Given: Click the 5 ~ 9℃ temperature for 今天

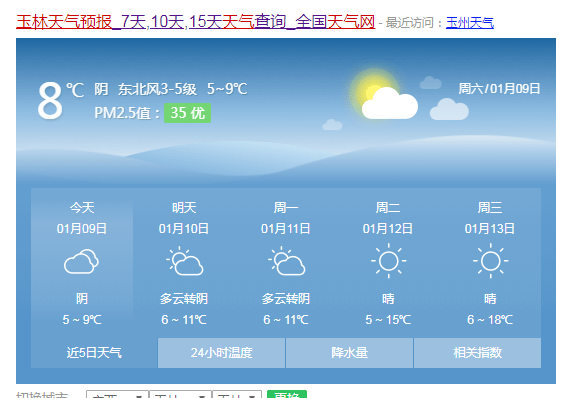Looking at the screenshot, I should click(82, 320).
